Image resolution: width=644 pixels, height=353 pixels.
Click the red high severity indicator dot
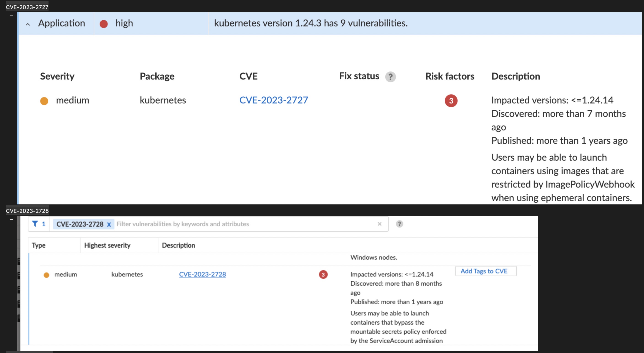103,24
